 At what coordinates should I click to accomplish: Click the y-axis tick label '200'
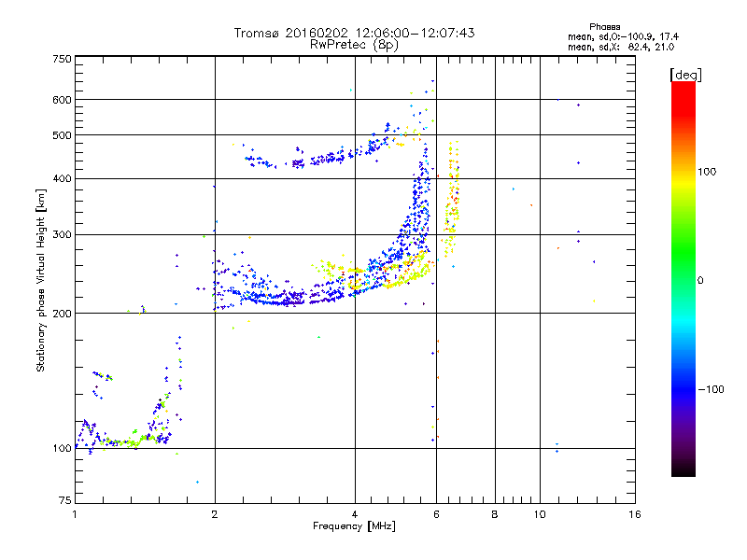[x=62, y=314]
